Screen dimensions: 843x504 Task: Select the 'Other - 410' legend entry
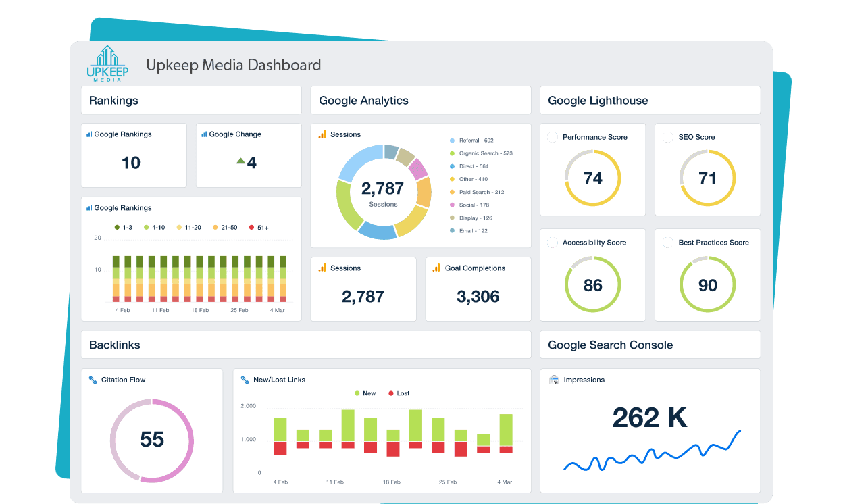[468, 179]
